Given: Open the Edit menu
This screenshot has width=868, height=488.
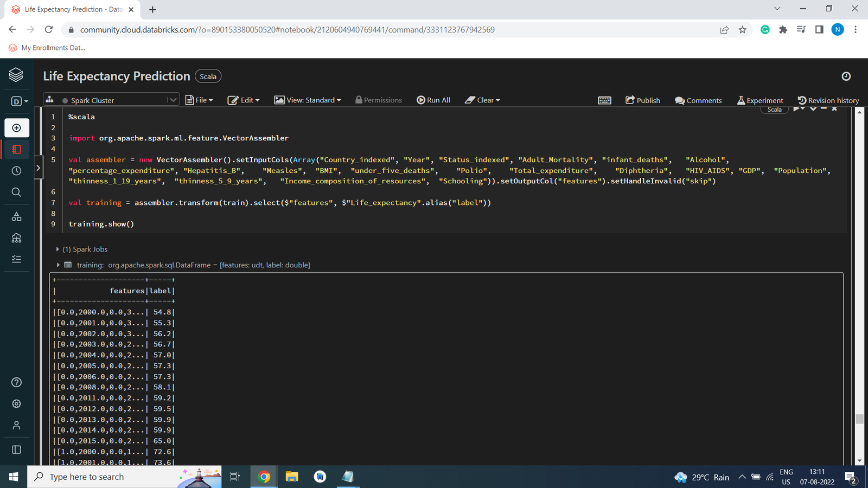Looking at the screenshot, I should point(244,100).
